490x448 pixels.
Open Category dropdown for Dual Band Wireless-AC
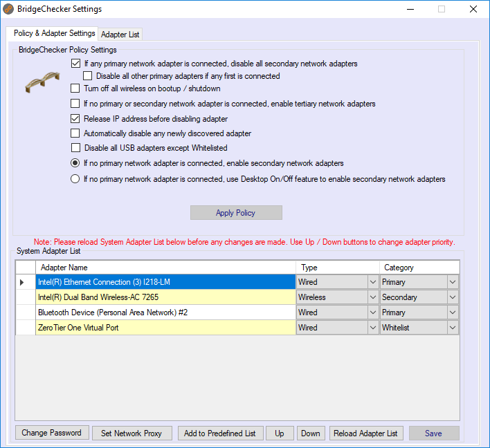pos(453,297)
